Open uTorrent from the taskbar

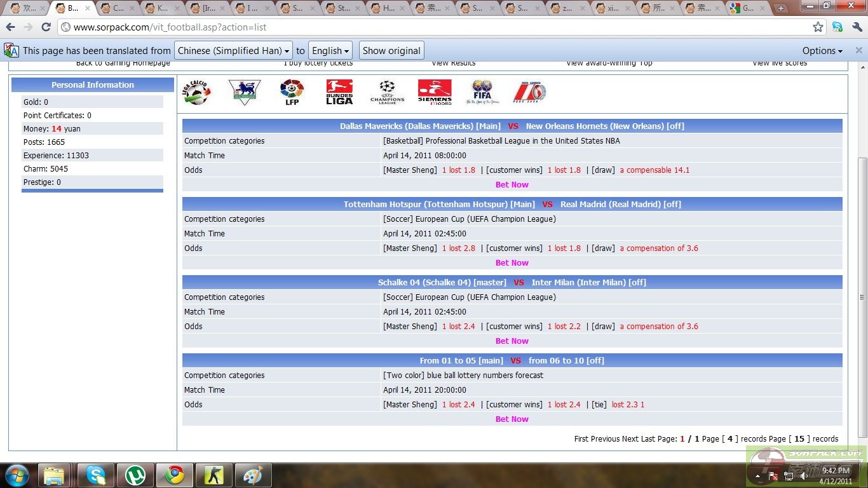[x=135, y=475]
